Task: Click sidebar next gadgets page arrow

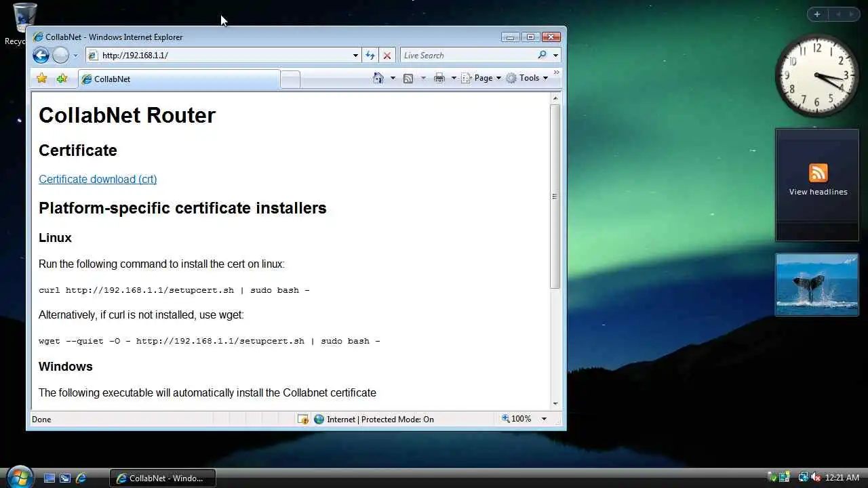Action: coord(852,14)
